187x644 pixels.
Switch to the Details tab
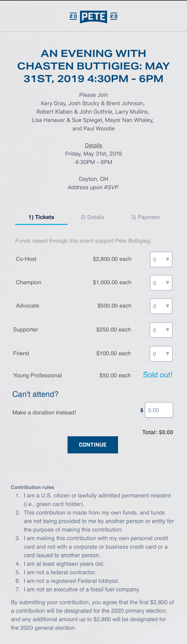coord(92,217)
